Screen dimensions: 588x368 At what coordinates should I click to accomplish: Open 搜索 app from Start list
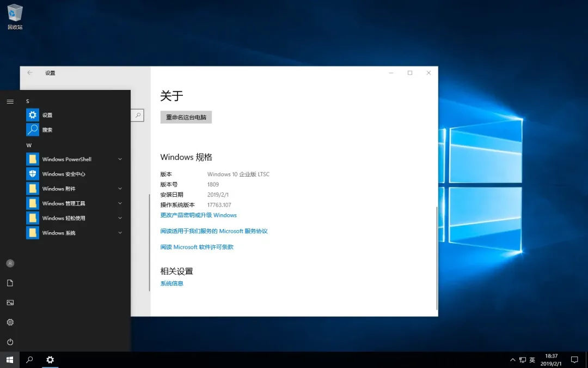[74, 130]
